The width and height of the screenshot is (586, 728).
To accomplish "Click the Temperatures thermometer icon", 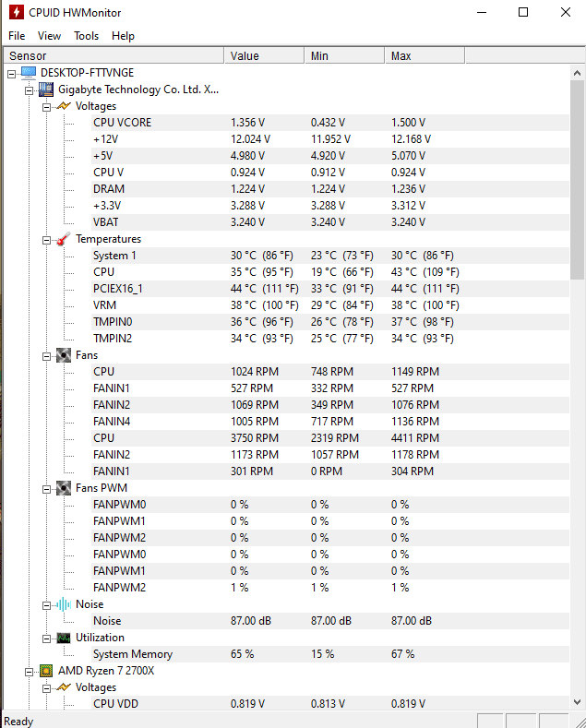I will point(64,239).
